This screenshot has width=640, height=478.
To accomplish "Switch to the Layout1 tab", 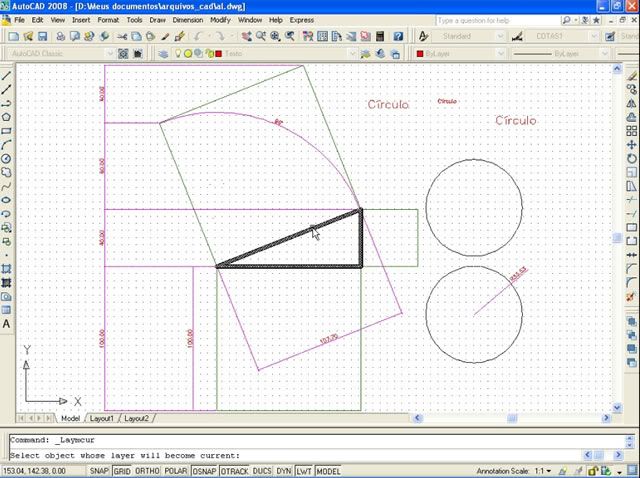I will click(102, 418).
